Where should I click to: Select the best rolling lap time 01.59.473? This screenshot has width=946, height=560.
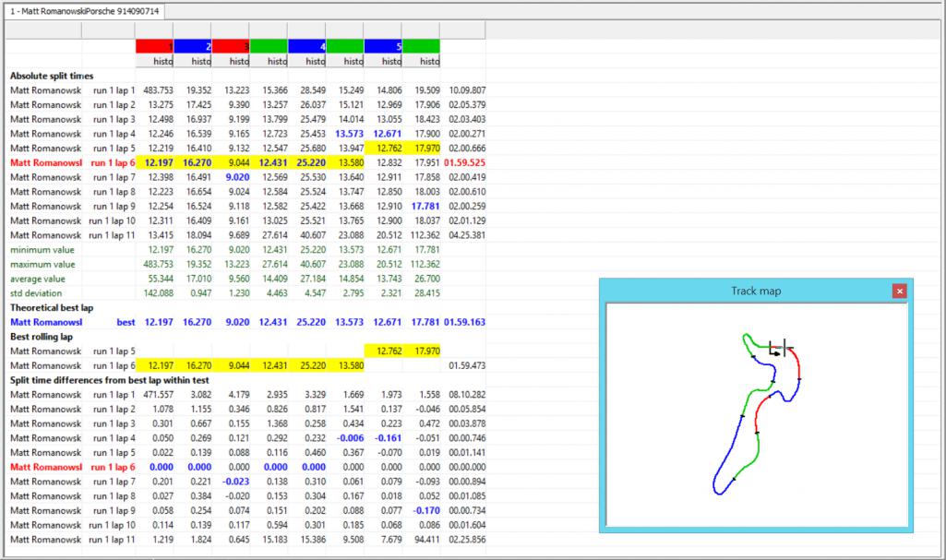tap(464, 365)
